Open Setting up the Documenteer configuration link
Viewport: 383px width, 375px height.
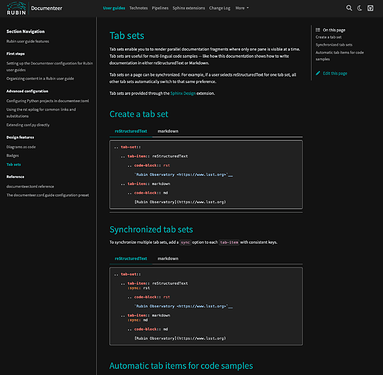[50, 66]
